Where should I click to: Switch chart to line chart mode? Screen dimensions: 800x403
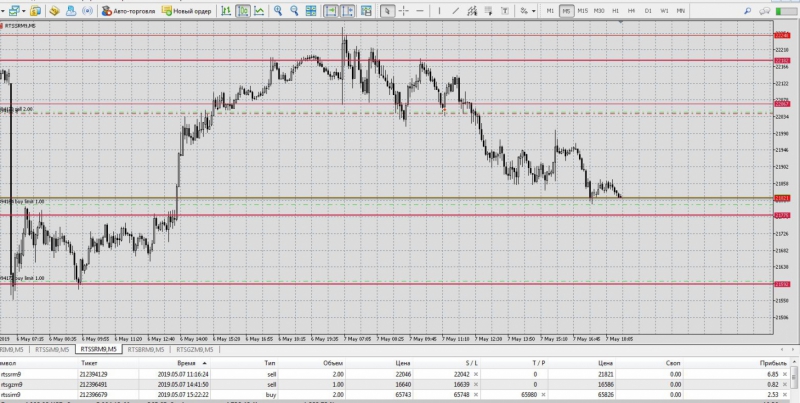pyautogui.click(x=260, y=11)
